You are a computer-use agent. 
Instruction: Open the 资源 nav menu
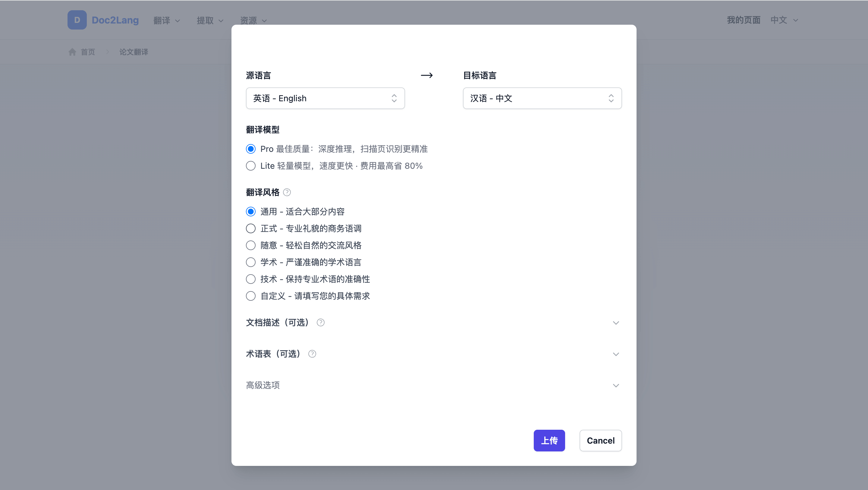253,20
